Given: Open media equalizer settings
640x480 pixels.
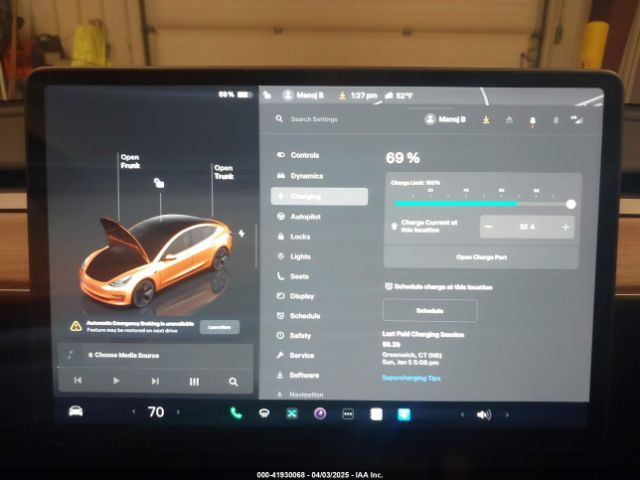Looking at the screenshot, I should 194,382.
